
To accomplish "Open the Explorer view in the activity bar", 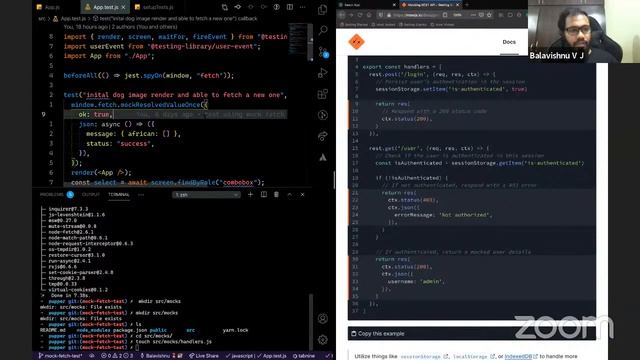I will (x=322, y=10).
